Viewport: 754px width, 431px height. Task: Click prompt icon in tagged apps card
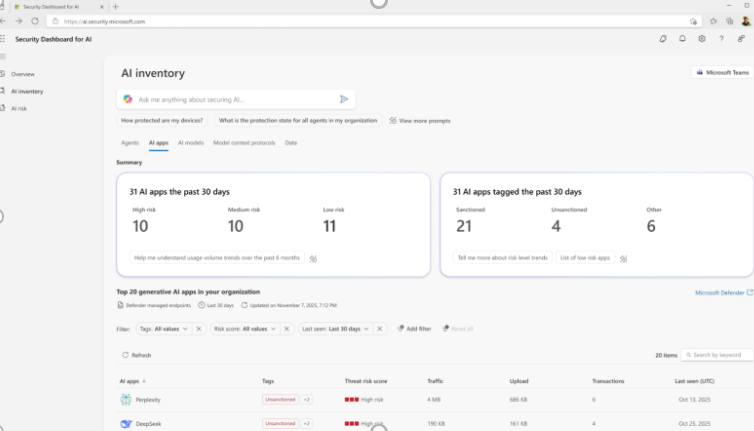(x=624, y=258)
